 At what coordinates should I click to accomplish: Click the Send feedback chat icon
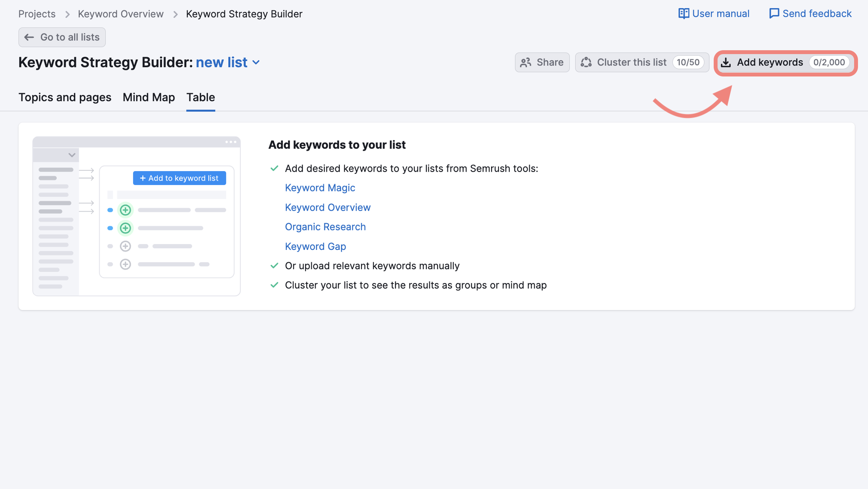774,14
